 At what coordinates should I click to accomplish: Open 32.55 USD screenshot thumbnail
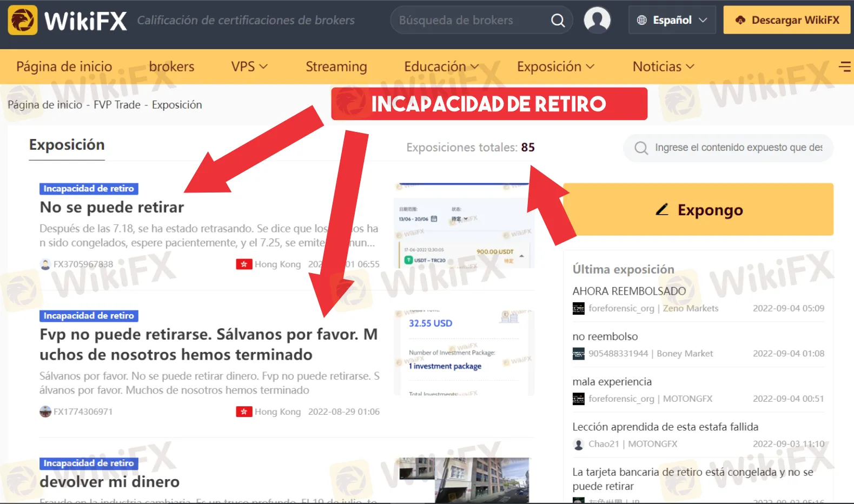coord(464,353)
